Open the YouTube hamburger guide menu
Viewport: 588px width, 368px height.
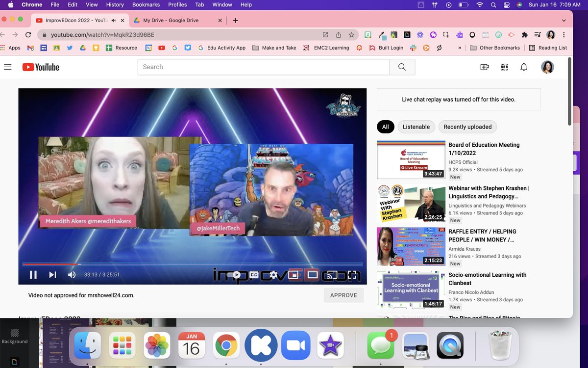coord(7,67)
